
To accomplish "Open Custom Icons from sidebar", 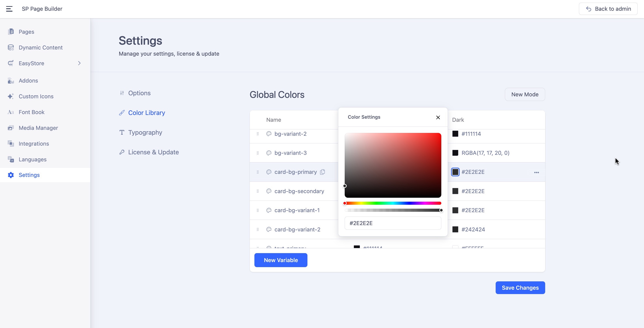I will tap(36, 96).
